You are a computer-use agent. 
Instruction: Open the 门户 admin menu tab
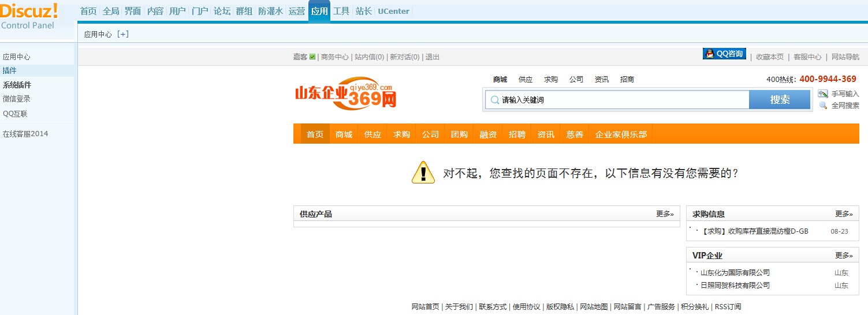(200, 11)
